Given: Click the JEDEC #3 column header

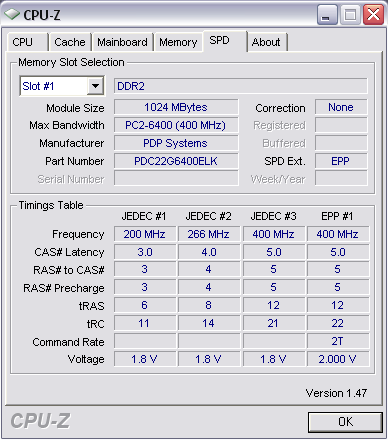Looking at the screenshot, I should tap(273, 216).
